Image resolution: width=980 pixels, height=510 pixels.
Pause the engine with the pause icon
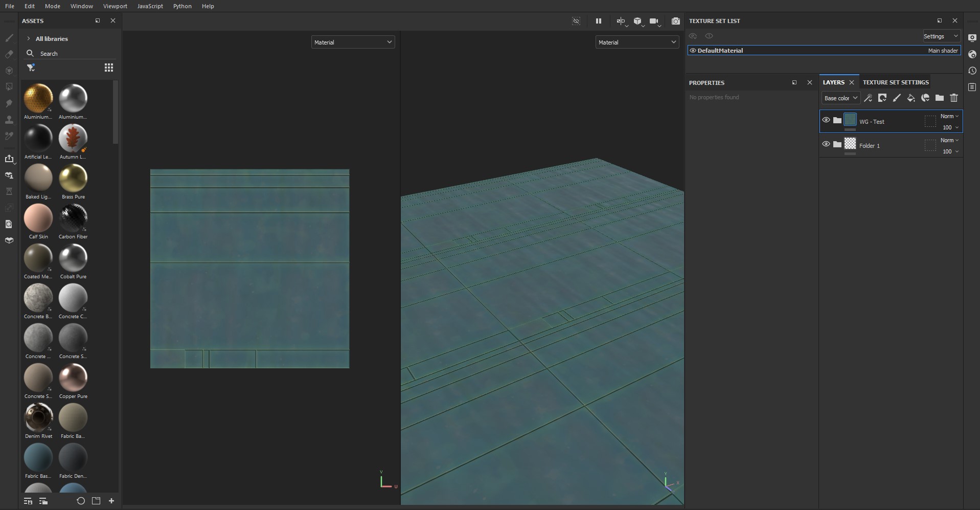click(599, 21)
